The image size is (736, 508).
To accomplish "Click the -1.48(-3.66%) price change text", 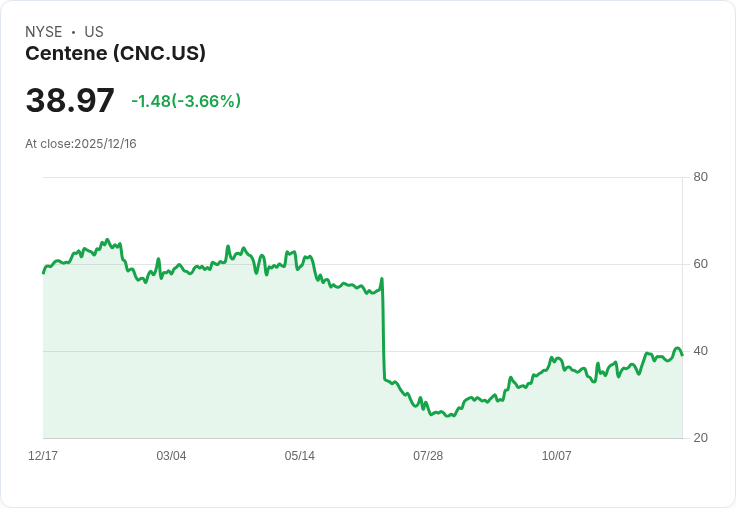I will (x=186, y=101).
